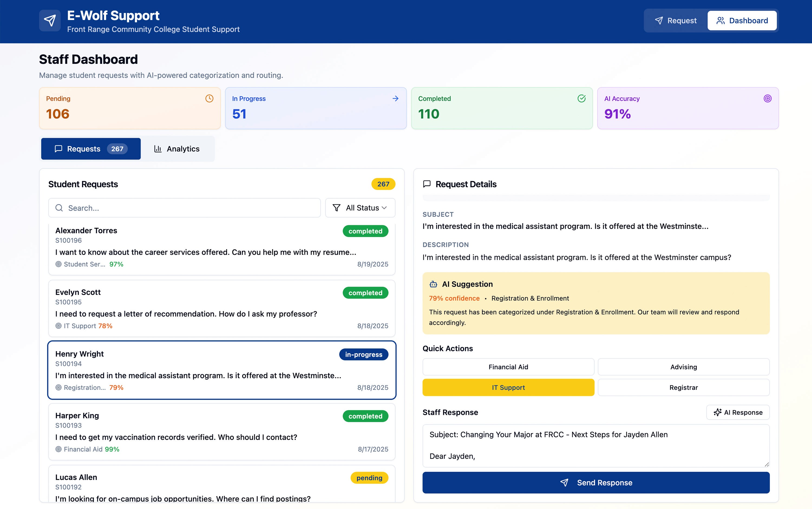
Task: Click the target icon on AI Accuracy card
Action: click(767, 98)
